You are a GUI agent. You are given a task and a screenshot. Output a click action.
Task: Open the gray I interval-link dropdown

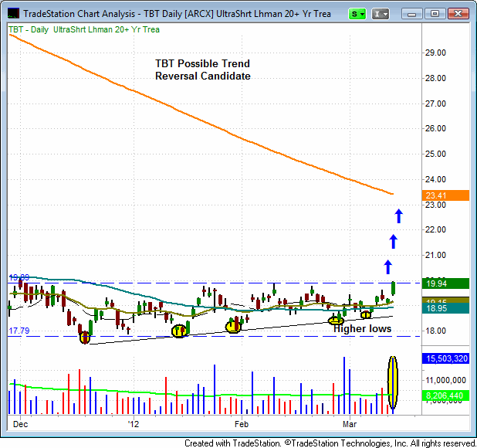381,14
